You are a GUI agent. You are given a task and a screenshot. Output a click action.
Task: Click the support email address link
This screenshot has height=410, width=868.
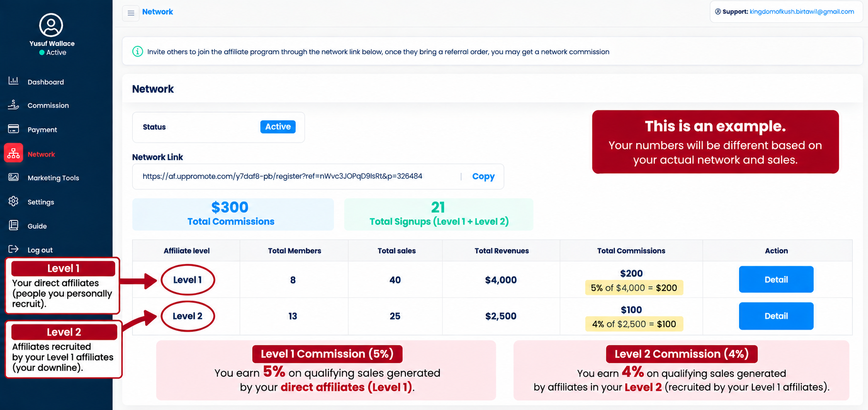(802, 11)
